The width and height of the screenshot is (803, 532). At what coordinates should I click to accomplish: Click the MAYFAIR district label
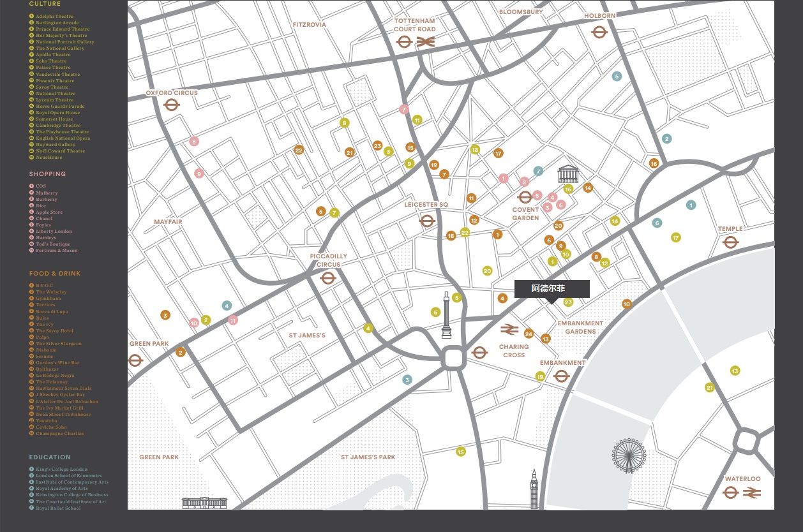pos(168,222)
